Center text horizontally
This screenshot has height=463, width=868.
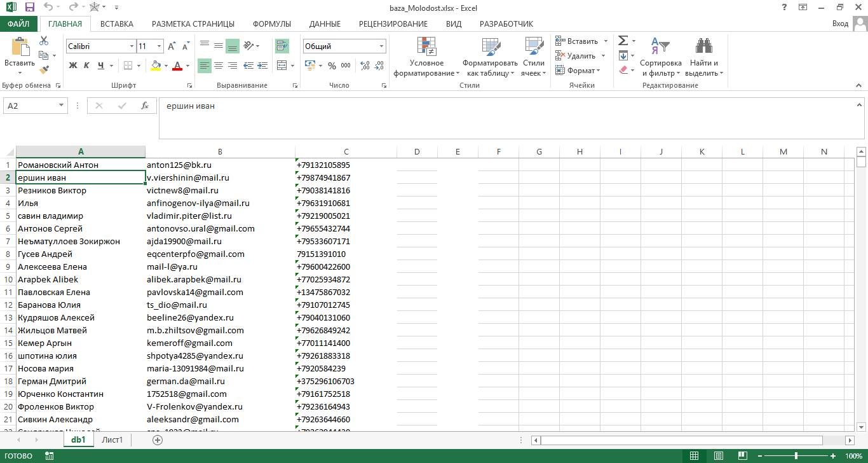point(219,66)
